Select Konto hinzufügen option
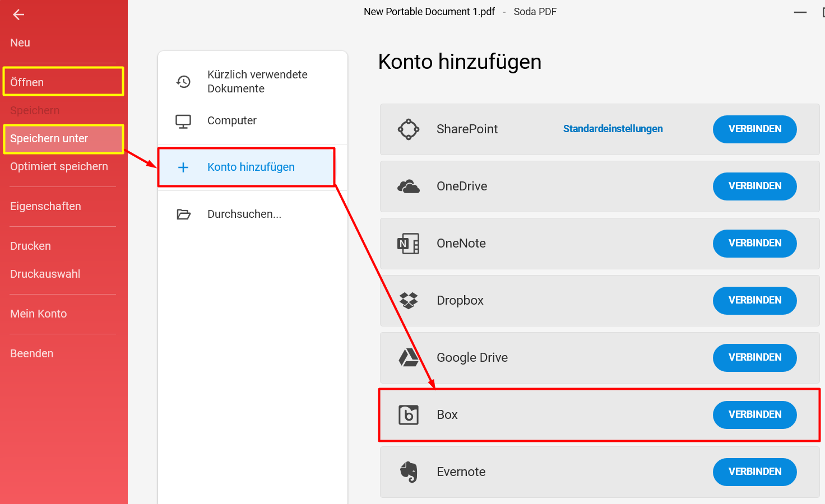Viewport: 825px width, 504px height. [x=247, y=167]
